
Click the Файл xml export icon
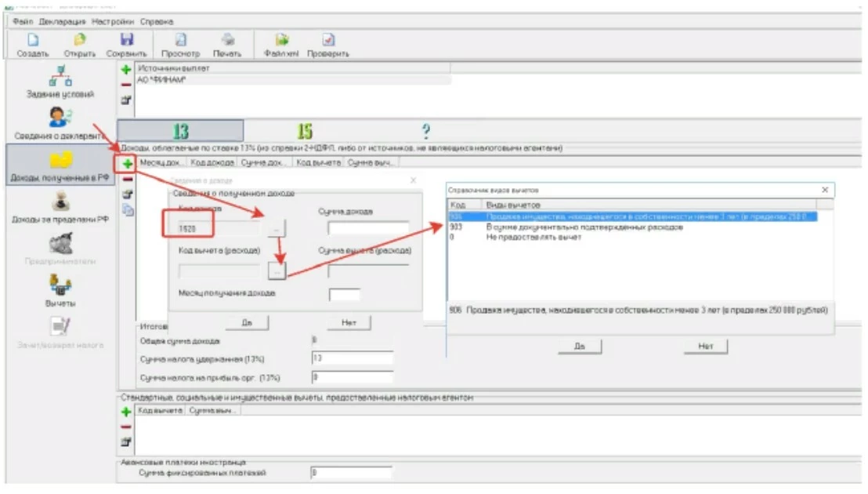click(x=282, y=40)
